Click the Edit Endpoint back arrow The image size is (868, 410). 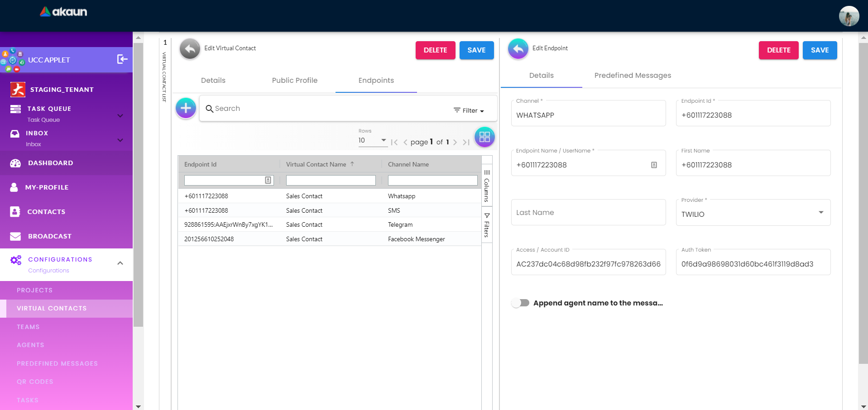tap(518, 49)
